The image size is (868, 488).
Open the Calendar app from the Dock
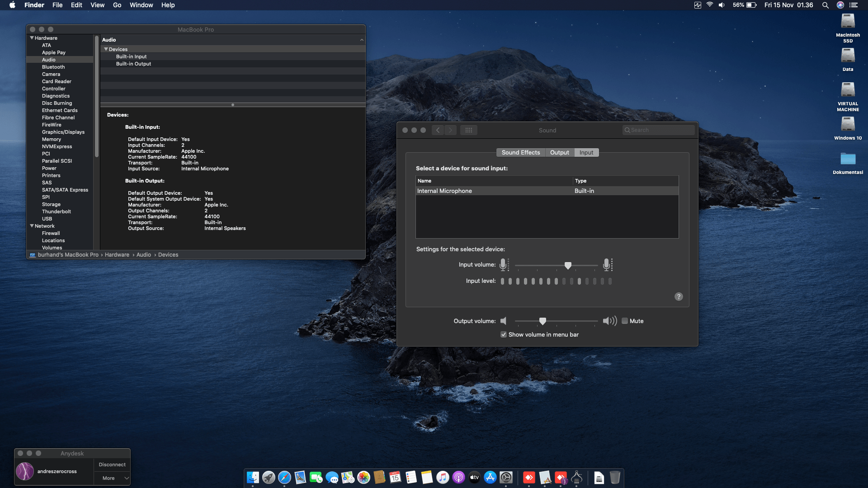(395, 478)
